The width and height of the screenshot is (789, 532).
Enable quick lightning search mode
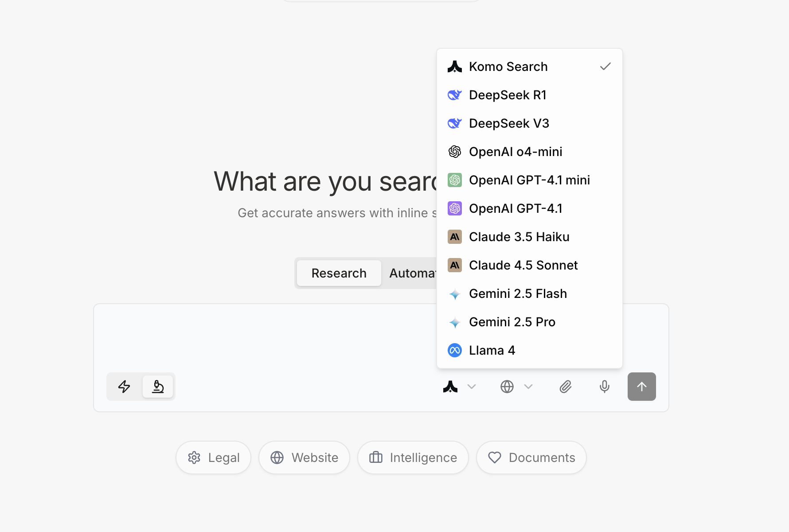(124, 387)
